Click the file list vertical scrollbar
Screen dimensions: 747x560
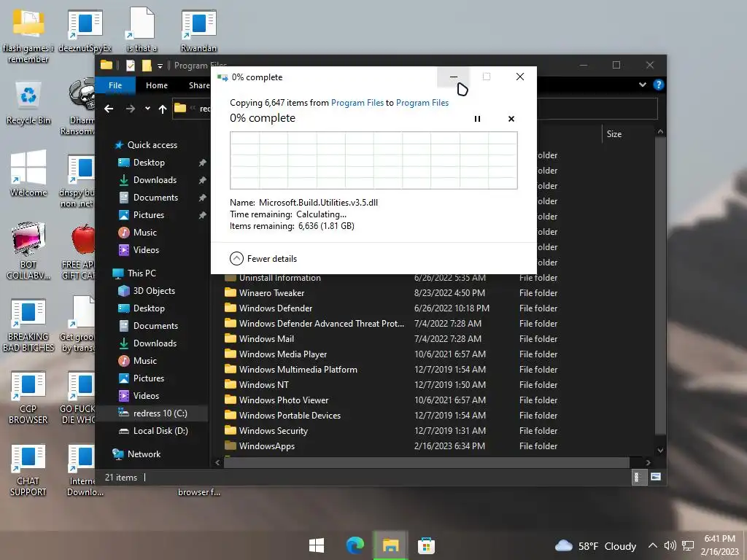point(660,286)
